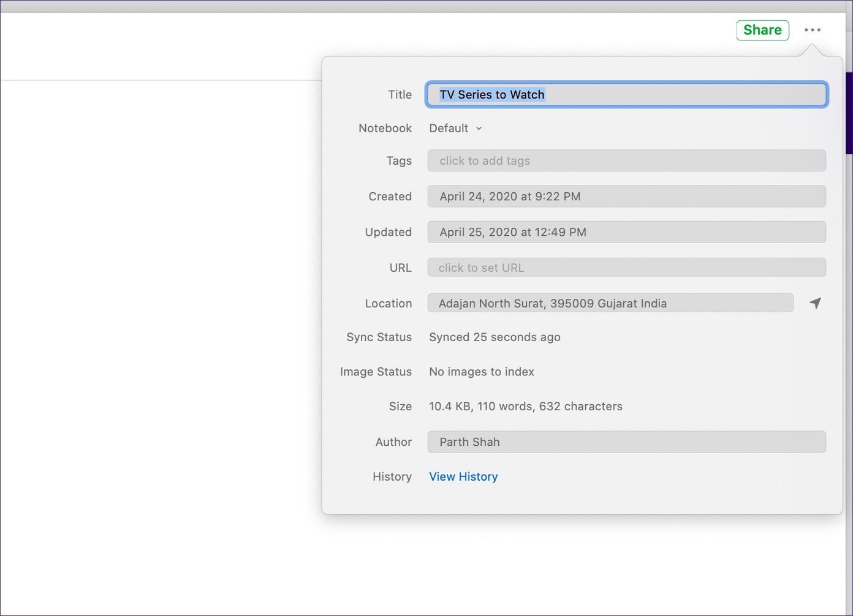Click the green Share button
This screenshot has width=853, height=616.
coord(762,30)
